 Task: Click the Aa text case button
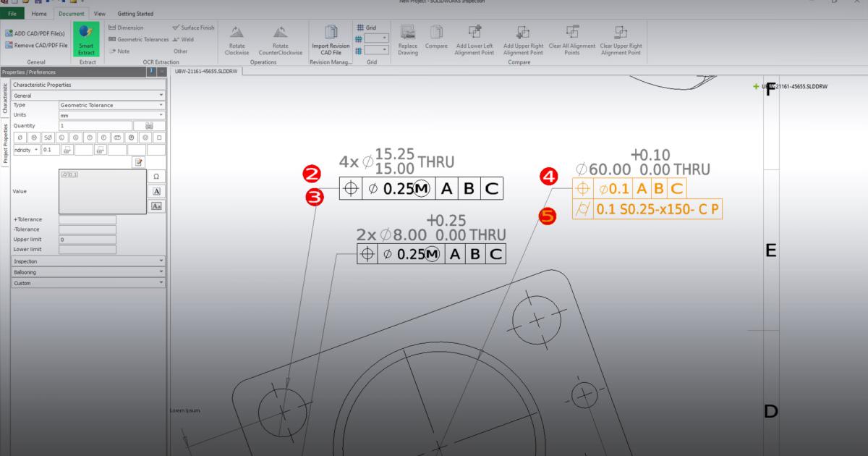[156, 206]
